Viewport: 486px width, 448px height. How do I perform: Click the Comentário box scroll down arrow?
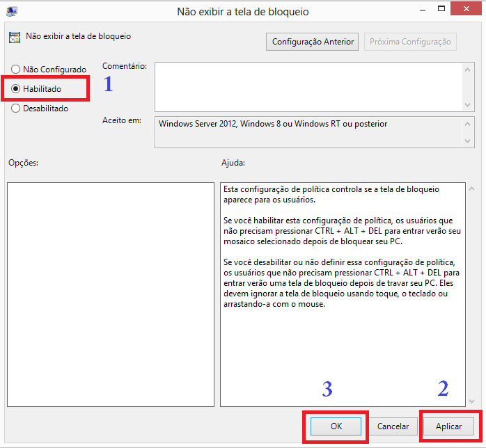click(467, 104)
